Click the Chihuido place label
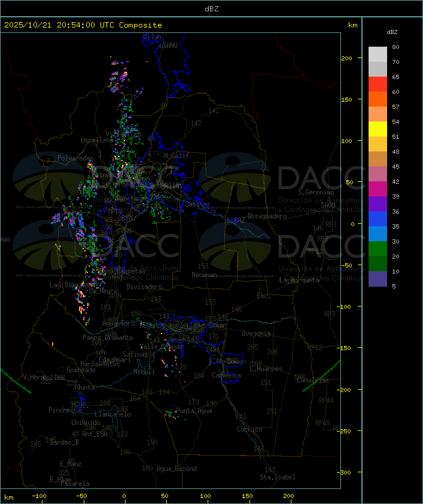The height and width of the screenshot is (504, 423). pos(86,423)
